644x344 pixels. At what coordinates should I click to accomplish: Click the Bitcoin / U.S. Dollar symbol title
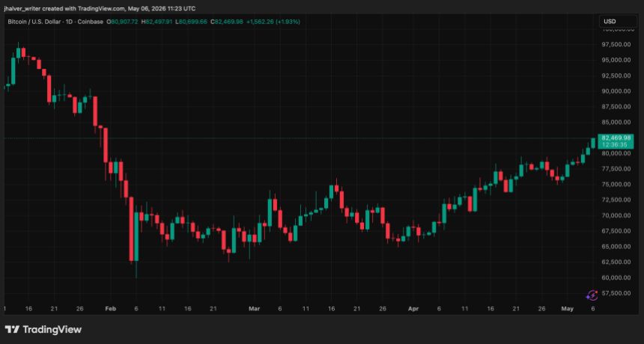(55, 22)
